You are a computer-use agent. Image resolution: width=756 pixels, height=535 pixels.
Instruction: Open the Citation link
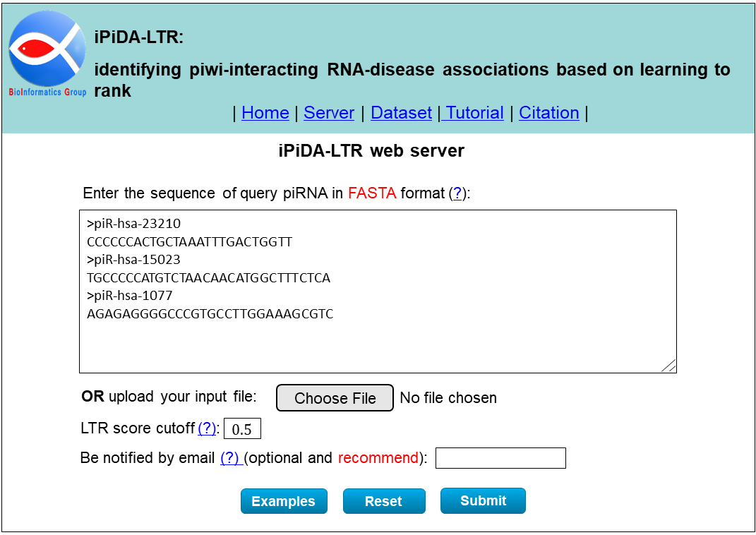click(x=548, y=113)
